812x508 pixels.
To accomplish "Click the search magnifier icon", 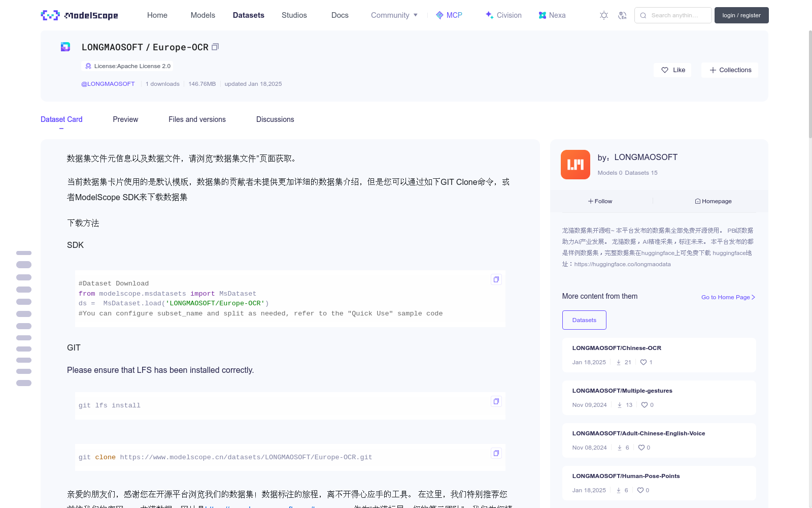I will [643, 15].
